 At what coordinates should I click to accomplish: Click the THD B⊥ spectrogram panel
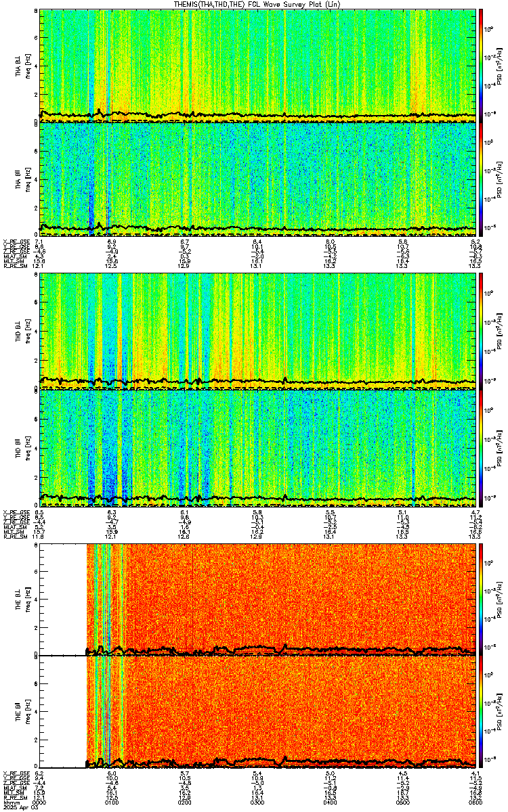coord(258,330)
